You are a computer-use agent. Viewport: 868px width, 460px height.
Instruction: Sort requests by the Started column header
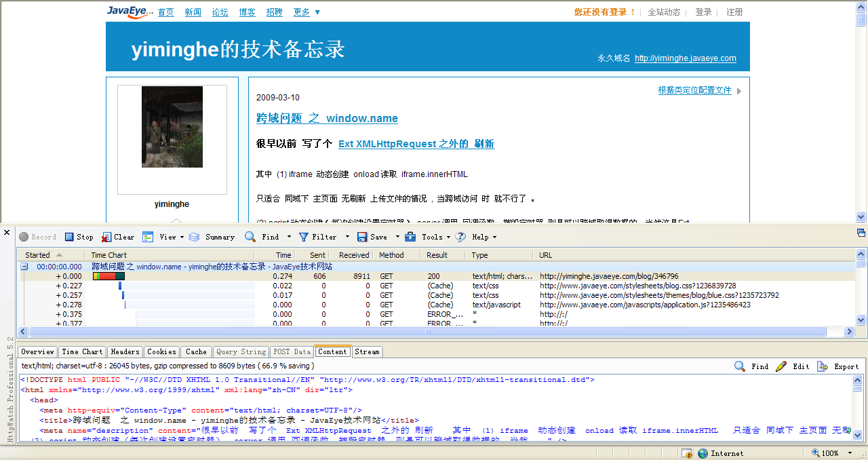(38, 255)
